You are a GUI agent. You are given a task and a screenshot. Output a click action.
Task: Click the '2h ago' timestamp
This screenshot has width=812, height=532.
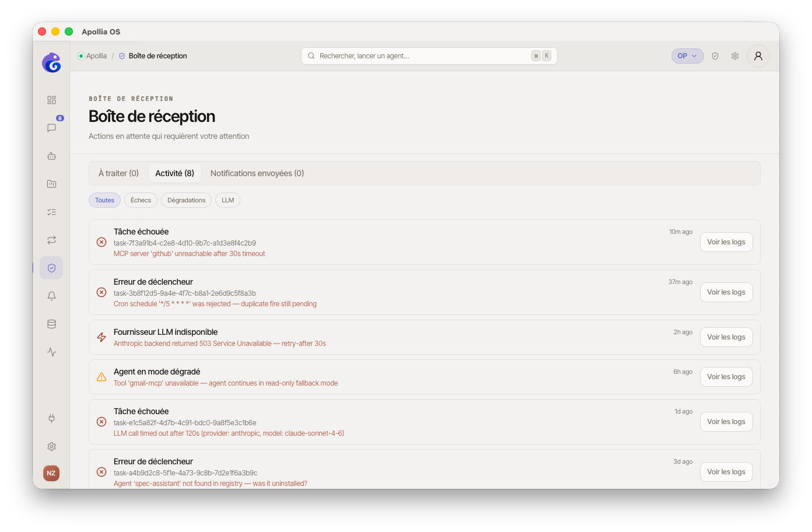(x=683, y=332)
